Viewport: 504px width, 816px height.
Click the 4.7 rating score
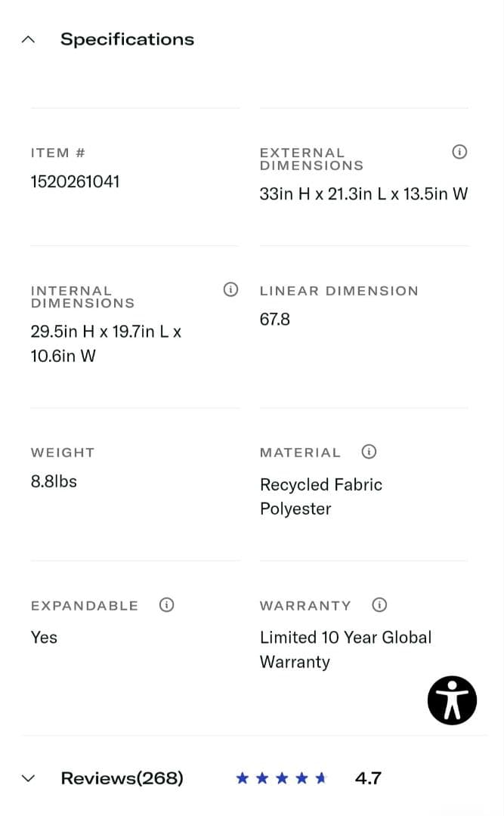(368, 778)
